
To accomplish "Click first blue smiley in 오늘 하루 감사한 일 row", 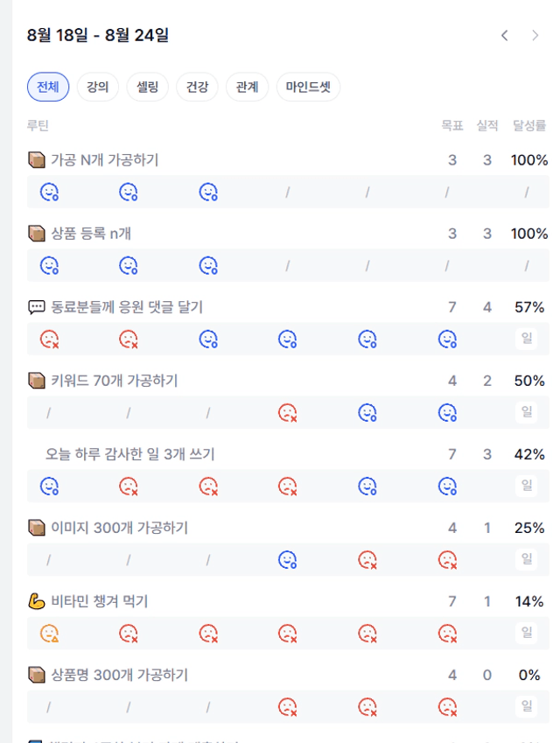I will (x=49, y=487).
